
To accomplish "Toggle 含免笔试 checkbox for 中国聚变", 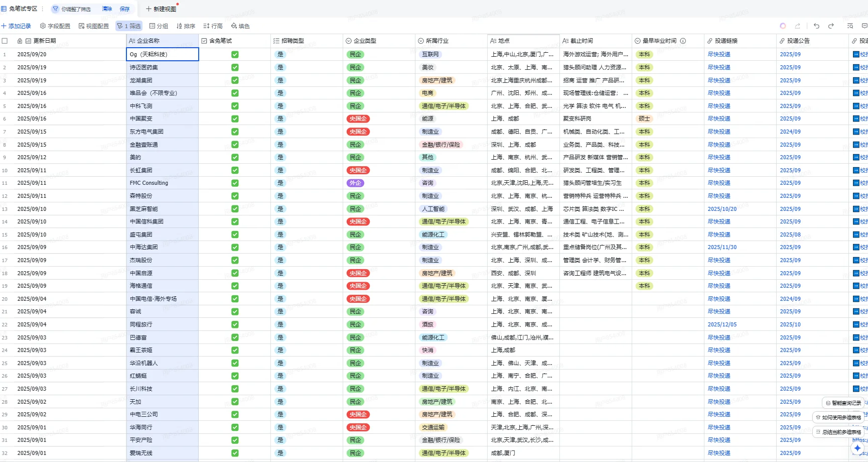I will 235,119.
